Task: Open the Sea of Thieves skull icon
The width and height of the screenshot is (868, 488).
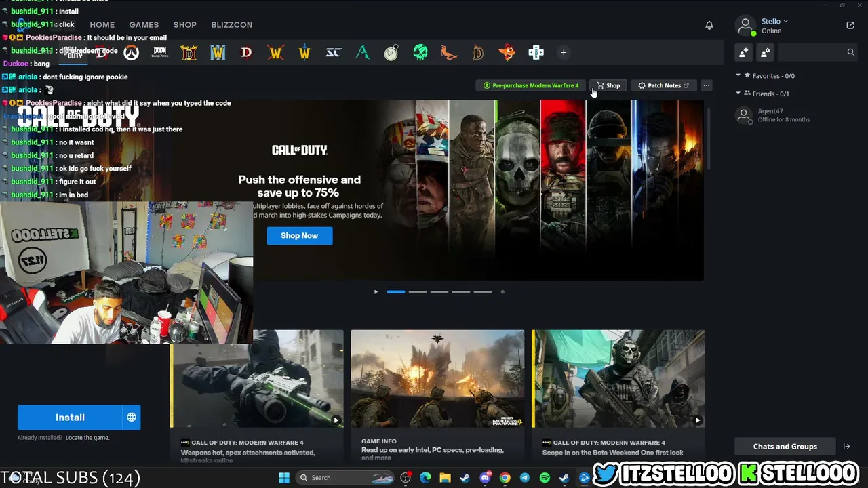Action: tap(420, 52)
